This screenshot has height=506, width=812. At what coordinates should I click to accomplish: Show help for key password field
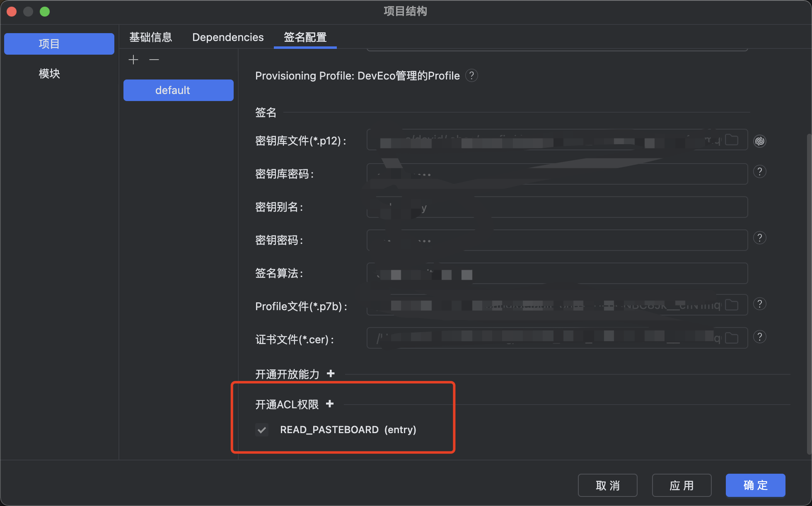[760, 238]
